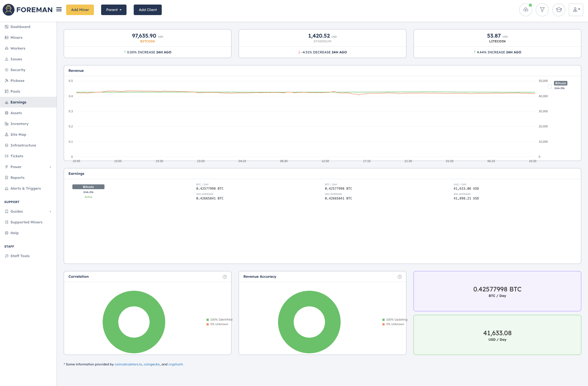Click the Bitcoin badge in Earnings
The image size is (588, 386).
[88, 187]
